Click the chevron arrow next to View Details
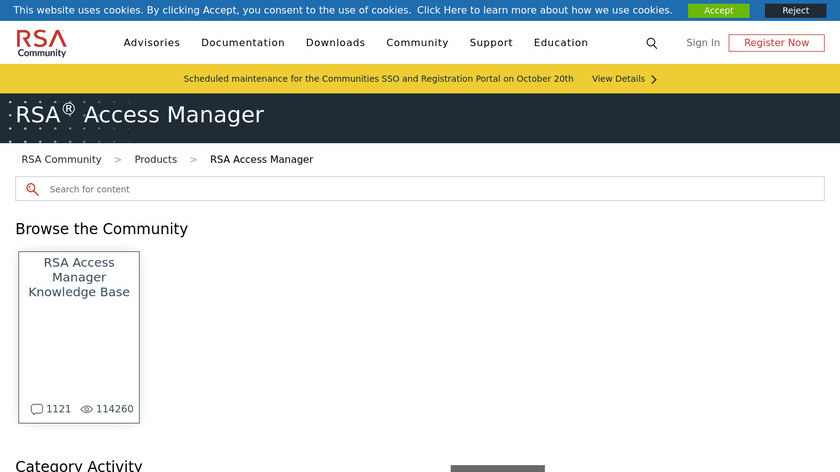Image resolution: width=840 pixels, height=472 pixels. (x=654, y=79)
